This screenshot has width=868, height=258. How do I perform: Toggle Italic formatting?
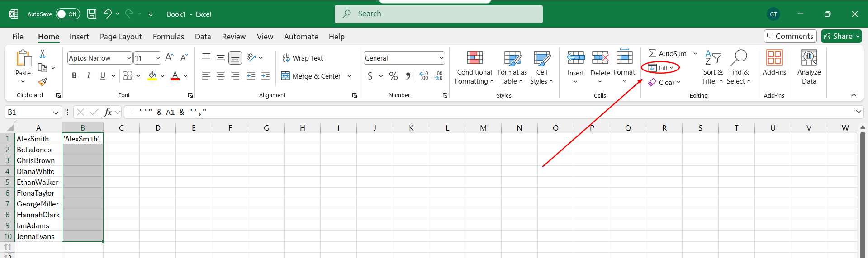coord(89,75)
